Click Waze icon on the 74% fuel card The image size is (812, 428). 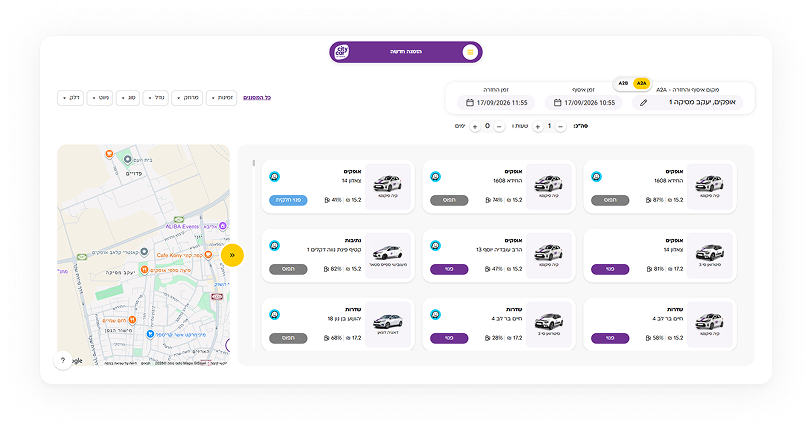pos(436,177)
